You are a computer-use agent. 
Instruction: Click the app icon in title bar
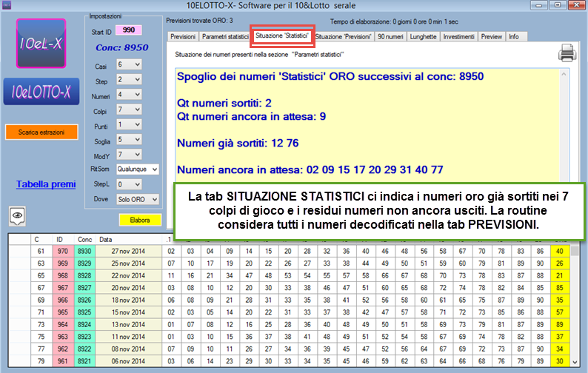[7, 5]
